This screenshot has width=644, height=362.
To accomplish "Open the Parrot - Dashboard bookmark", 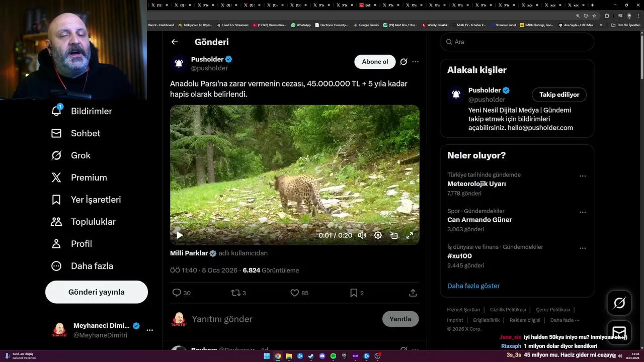I will (161, 25).
